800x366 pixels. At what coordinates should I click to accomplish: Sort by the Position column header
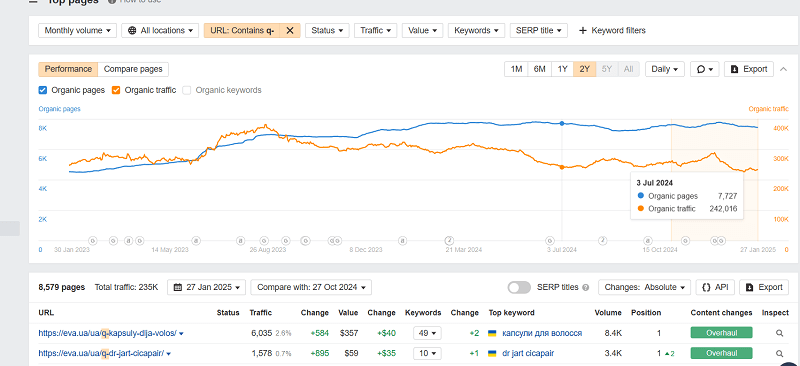pyautogui.click(x=646, y=313)
